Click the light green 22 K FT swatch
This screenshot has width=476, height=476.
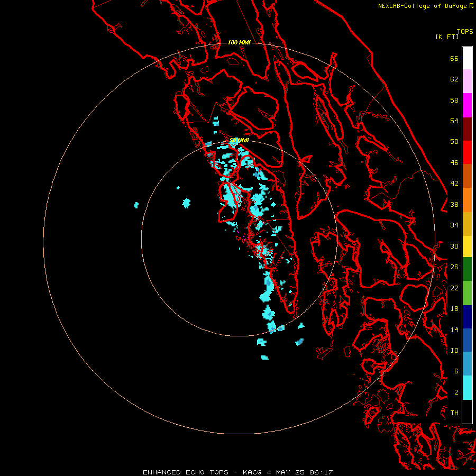pos(467,293)
